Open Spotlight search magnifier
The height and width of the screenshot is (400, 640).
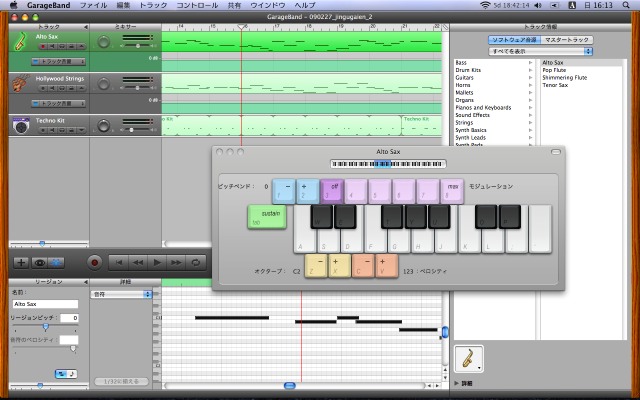(x=626, y=5)
